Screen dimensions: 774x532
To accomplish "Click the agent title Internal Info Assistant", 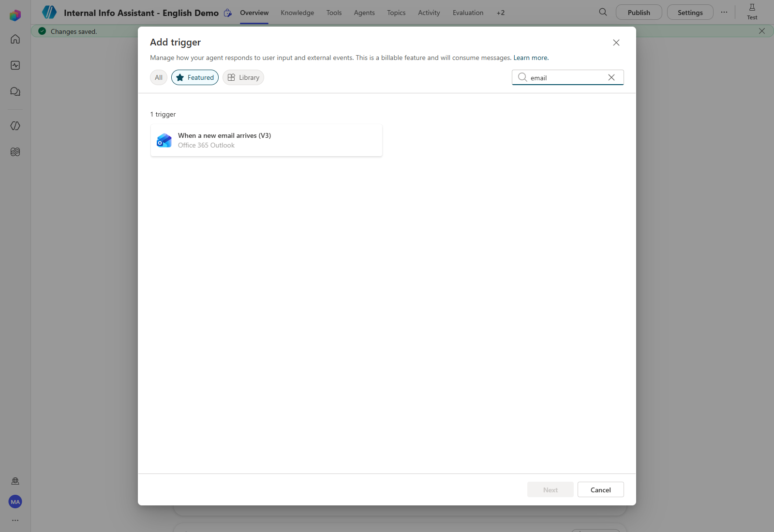I will (x=141, y=13).
